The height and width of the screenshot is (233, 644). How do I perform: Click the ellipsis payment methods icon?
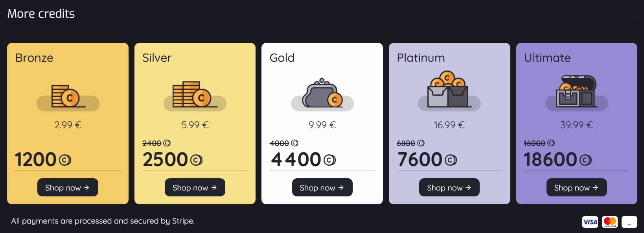coord(629,222)
